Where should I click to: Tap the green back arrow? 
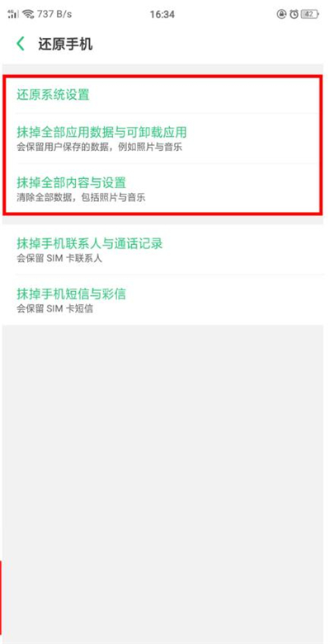pyautogui.click(x=20, y=44)
